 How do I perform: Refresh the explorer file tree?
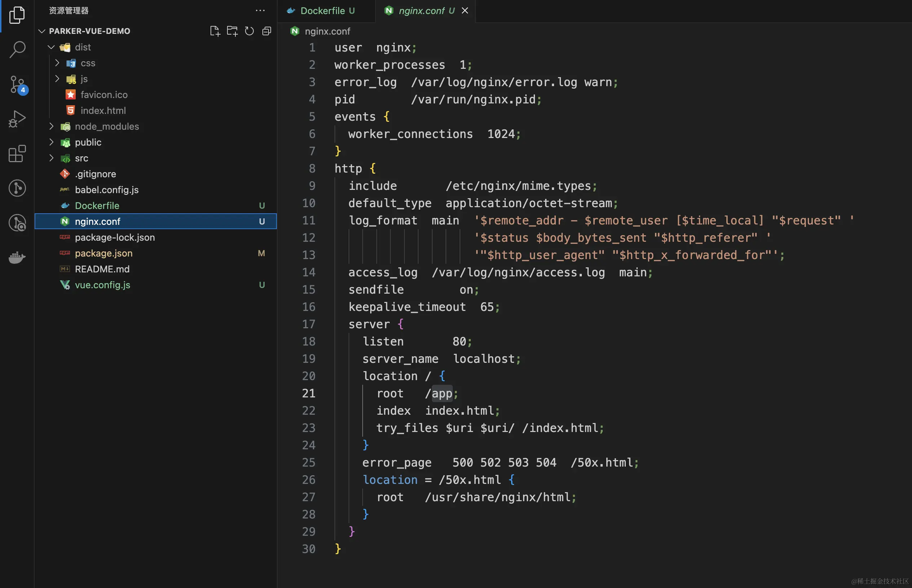249,31
